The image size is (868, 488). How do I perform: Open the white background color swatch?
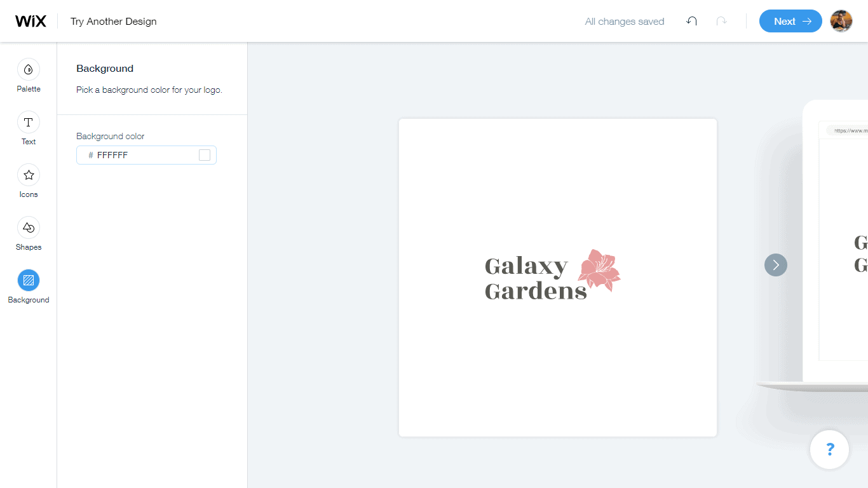coord(205,155)
